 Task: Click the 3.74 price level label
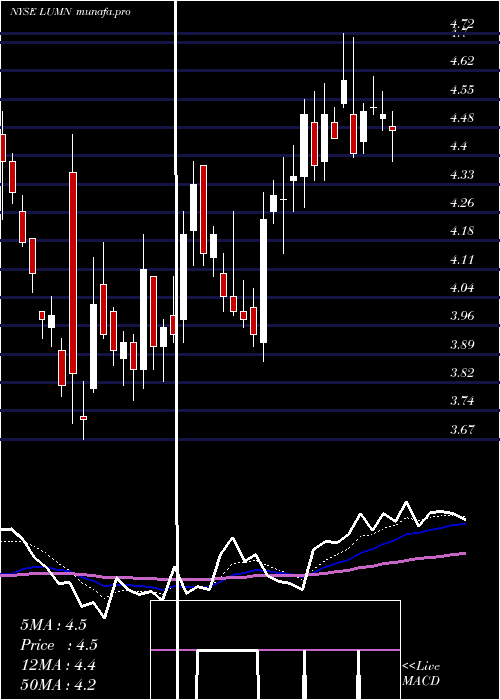tap(462, 400)
